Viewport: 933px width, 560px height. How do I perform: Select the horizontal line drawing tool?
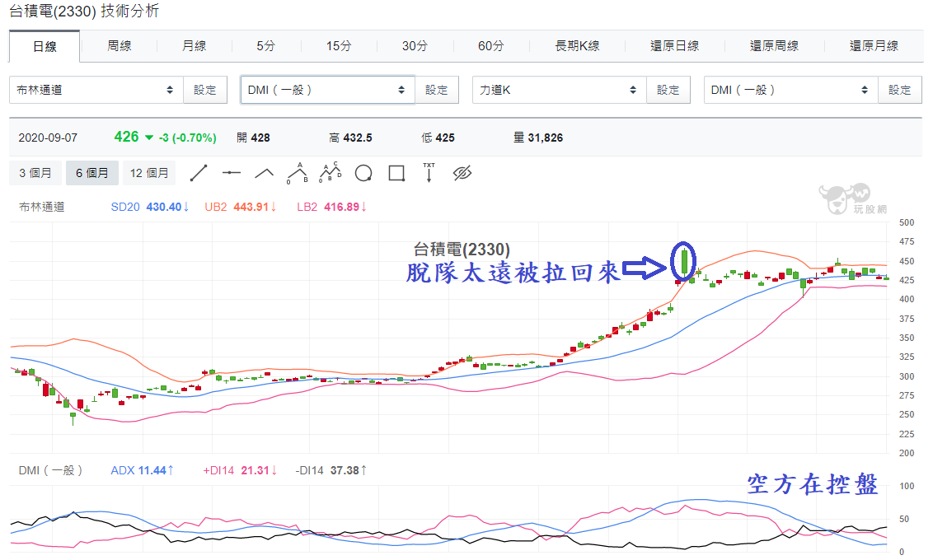click(232, 173)
